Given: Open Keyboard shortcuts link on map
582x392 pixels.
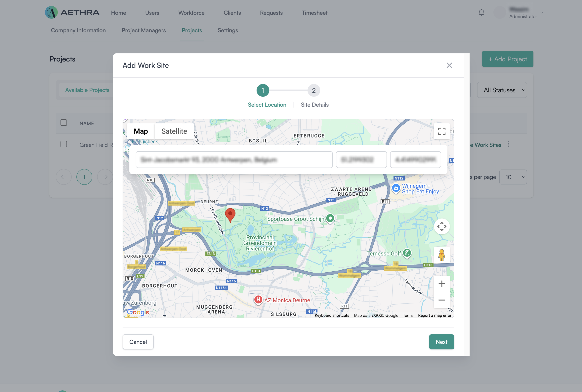Looking at the screenshot, I should [332, 316].
